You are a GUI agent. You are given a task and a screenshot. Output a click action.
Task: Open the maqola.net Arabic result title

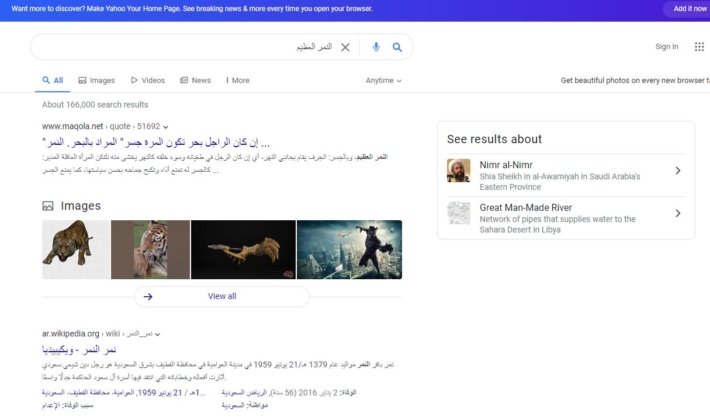(x=156, y=142)
